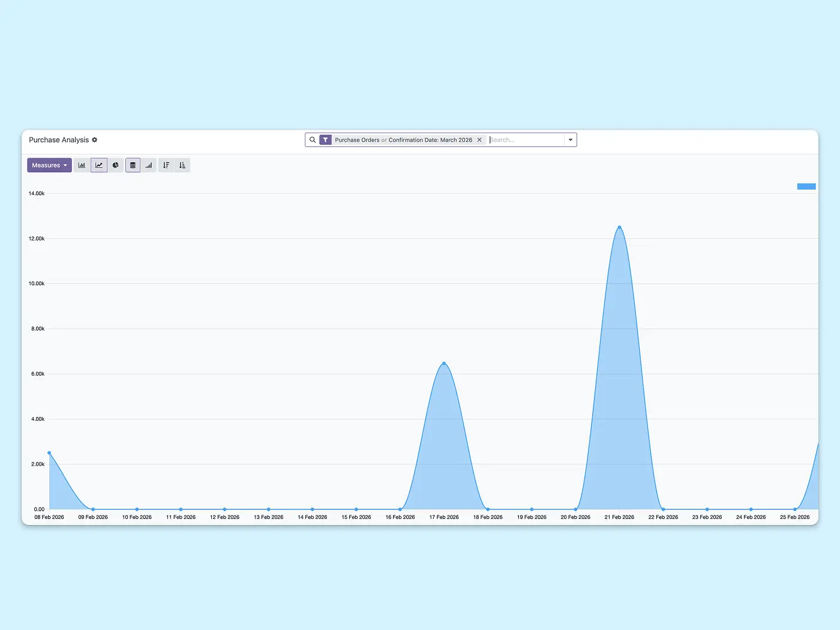Toggle the stacked chart mode

point(133,165)
